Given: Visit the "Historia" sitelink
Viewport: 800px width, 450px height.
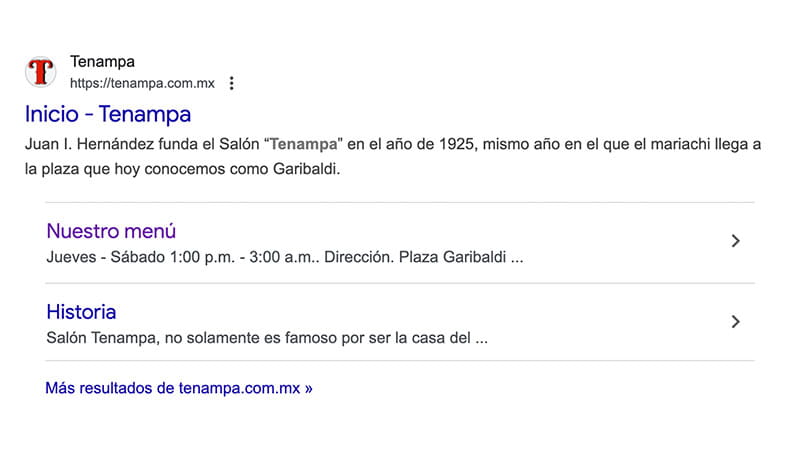Looking at the screenshot, I should [x=81, y=311].
